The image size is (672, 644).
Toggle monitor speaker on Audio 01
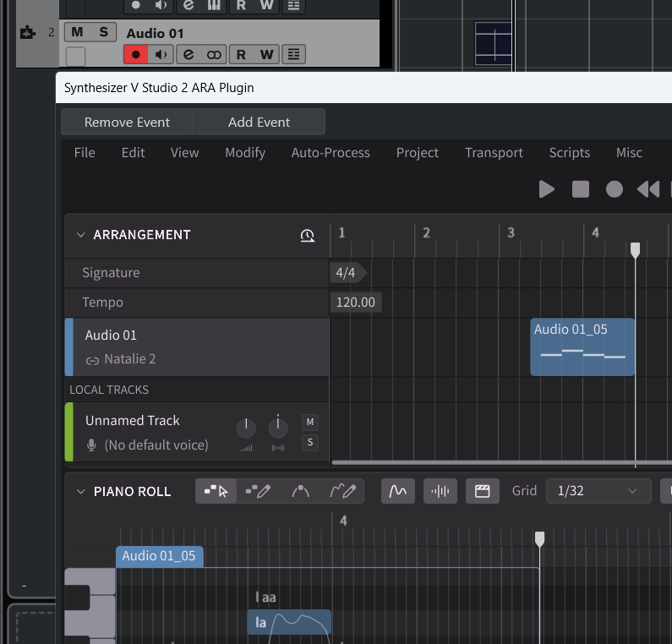161,55
